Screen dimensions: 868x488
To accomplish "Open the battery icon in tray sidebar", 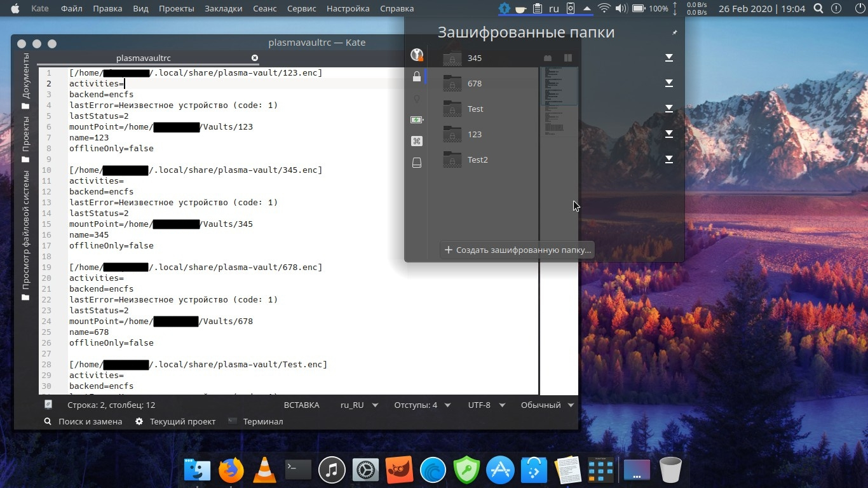I will pos(417,119).
